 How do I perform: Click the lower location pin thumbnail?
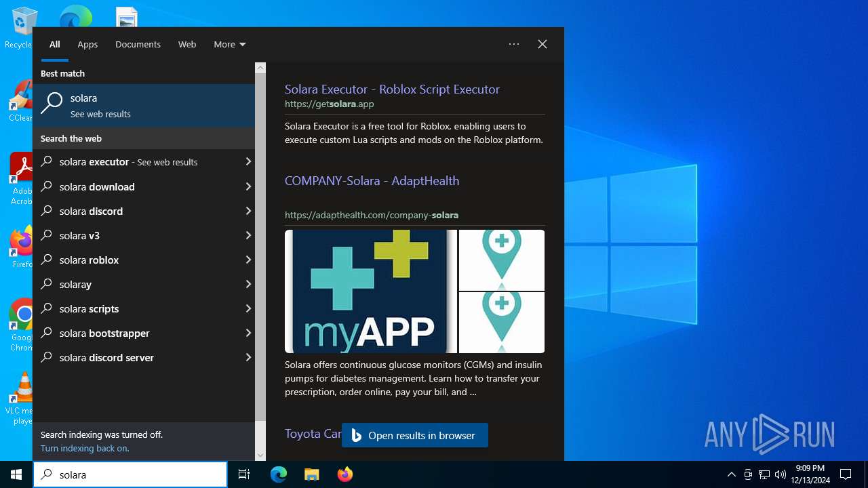[x=502, y=323]
